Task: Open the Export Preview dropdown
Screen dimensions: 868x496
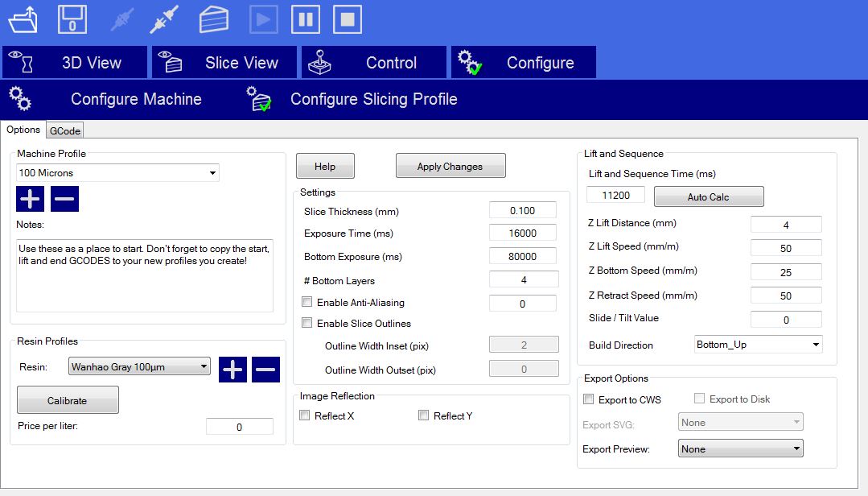Action: click(x=740, y=449)
